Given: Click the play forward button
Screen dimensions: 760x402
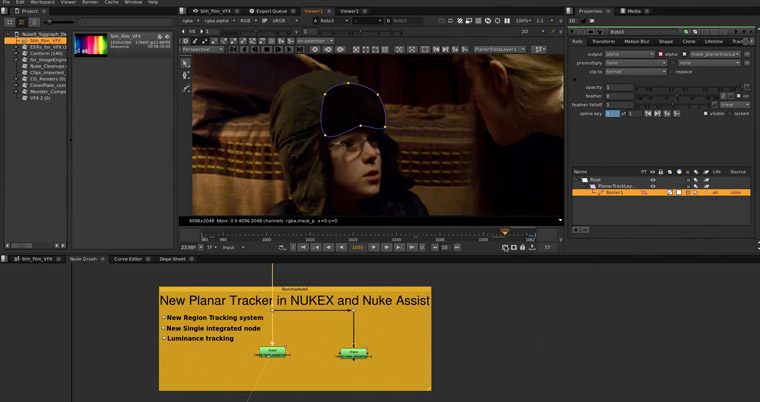Looking at the screenshot, I should tap(373, 247).
